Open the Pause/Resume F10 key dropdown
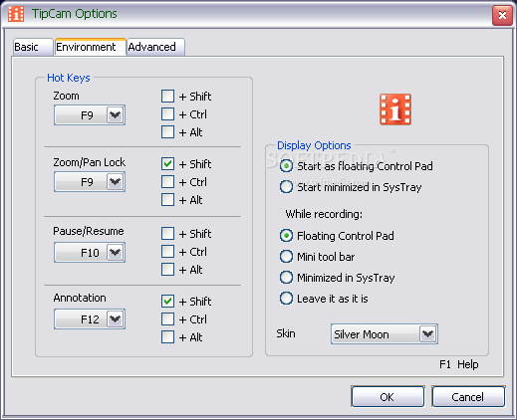 coord(90,253)
